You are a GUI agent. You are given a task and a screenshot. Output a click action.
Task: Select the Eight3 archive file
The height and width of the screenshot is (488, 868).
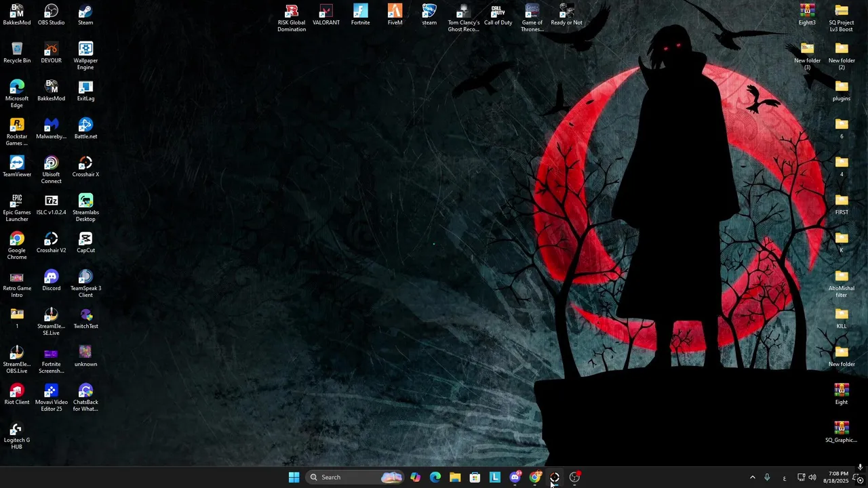coord(807,15)
